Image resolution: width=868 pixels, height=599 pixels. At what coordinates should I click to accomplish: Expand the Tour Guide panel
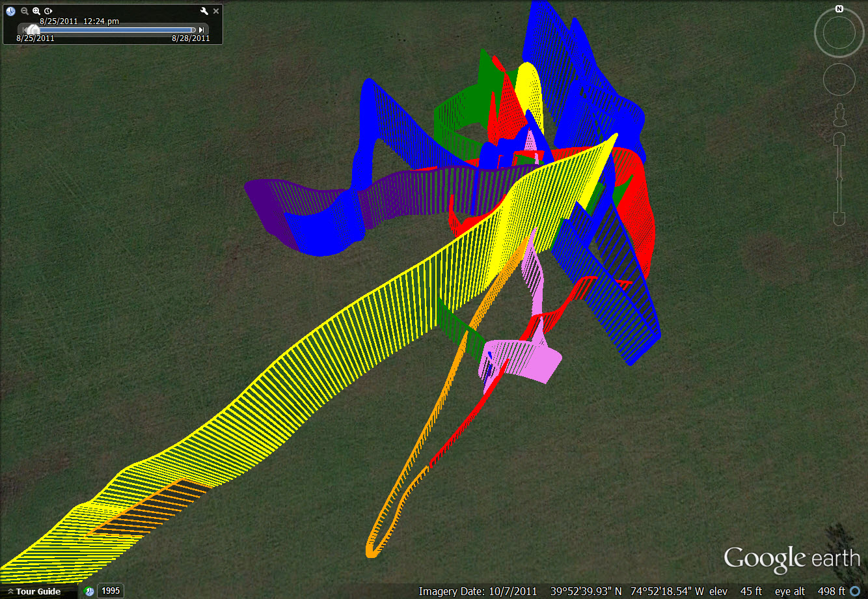click(x=34, y=591)
